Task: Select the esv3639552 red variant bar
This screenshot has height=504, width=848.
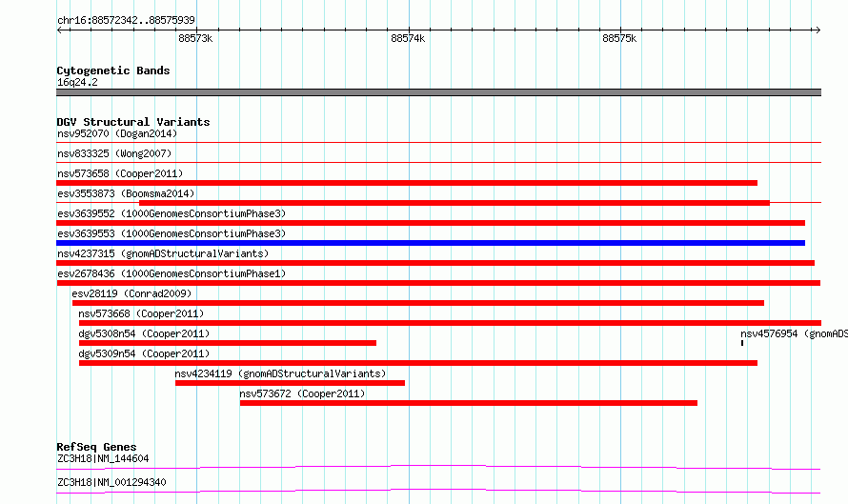Action: click(431, 223)
